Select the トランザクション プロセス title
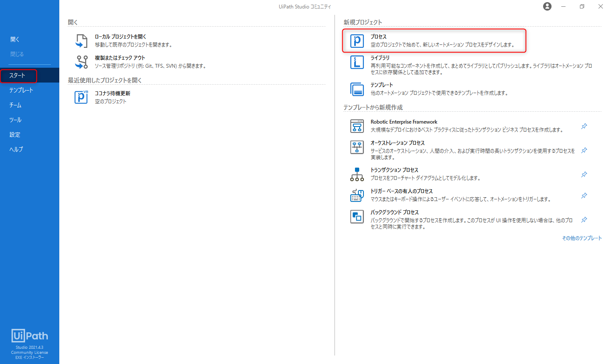This screenshot has width=610, height=364. 394,170
